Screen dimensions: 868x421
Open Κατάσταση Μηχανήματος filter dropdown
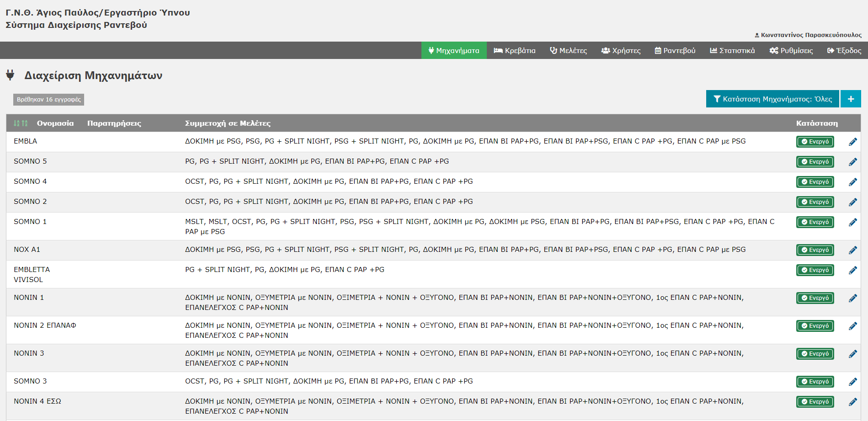(772, 99)
